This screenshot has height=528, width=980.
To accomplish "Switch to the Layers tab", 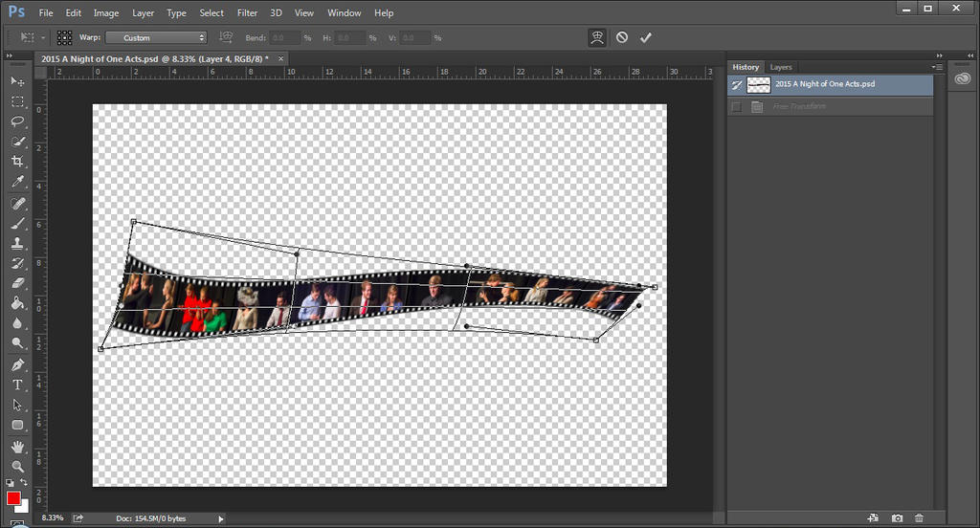I will pyautogui.click(x=781, y=67).
